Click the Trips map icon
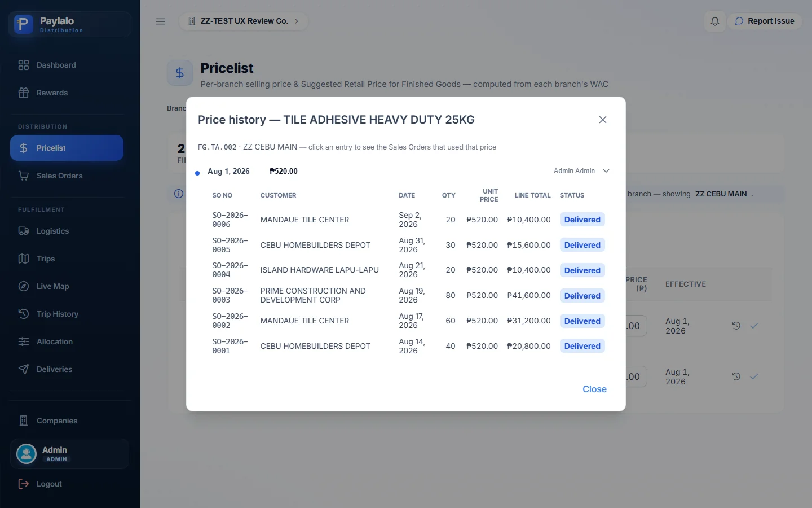 24,259
